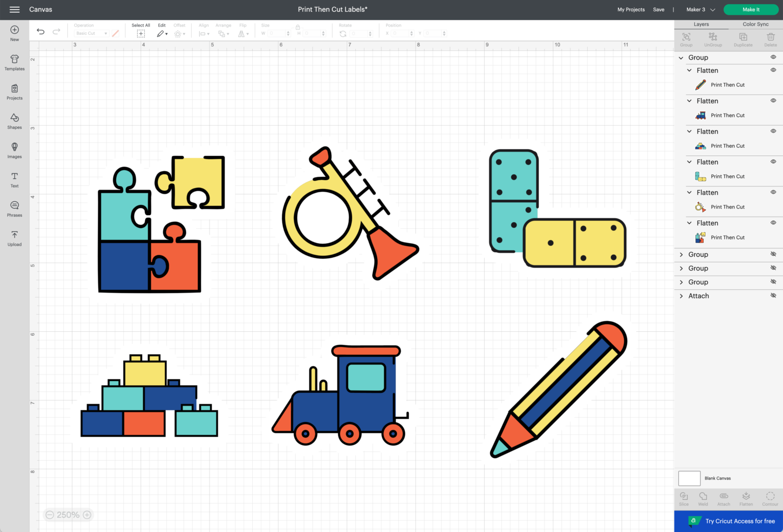Viewport: 783px width, 532px height.
Task: Hide the top Group layer
Action: [x=773, y=57]
